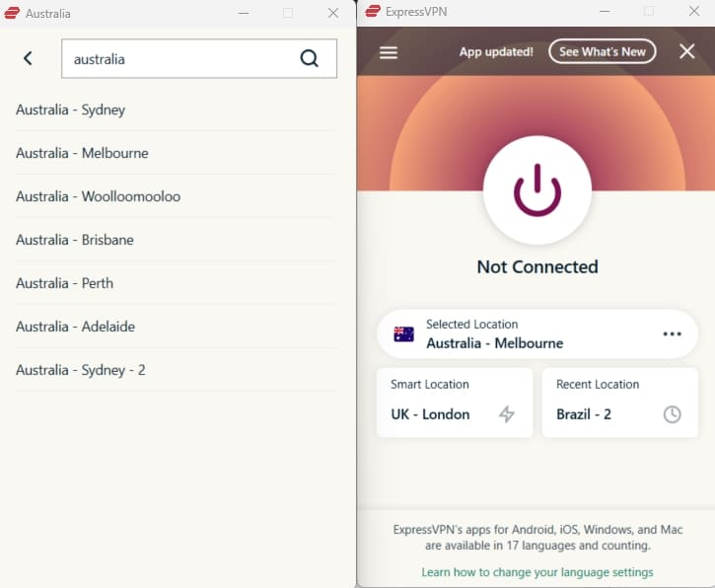Open the three-dot menu for Selected Location
The image size is (715, 588).
672,334
